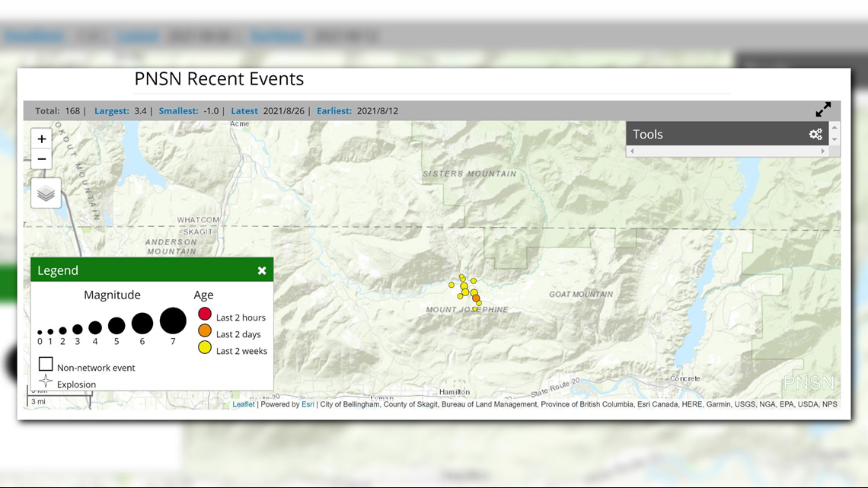Click the Total 168 count text

click(x=58, y=110)
